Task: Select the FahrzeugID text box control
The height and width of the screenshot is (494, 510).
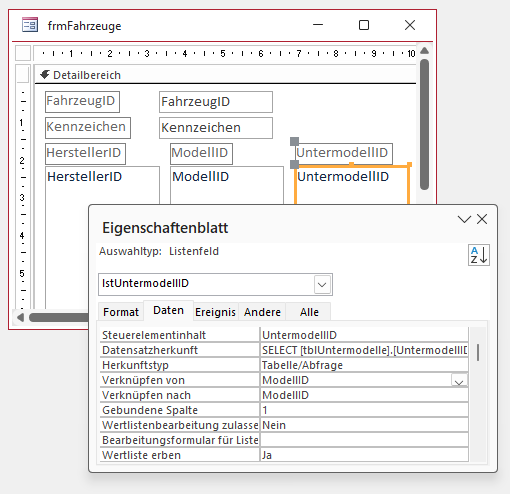Action: coord(216,102)
